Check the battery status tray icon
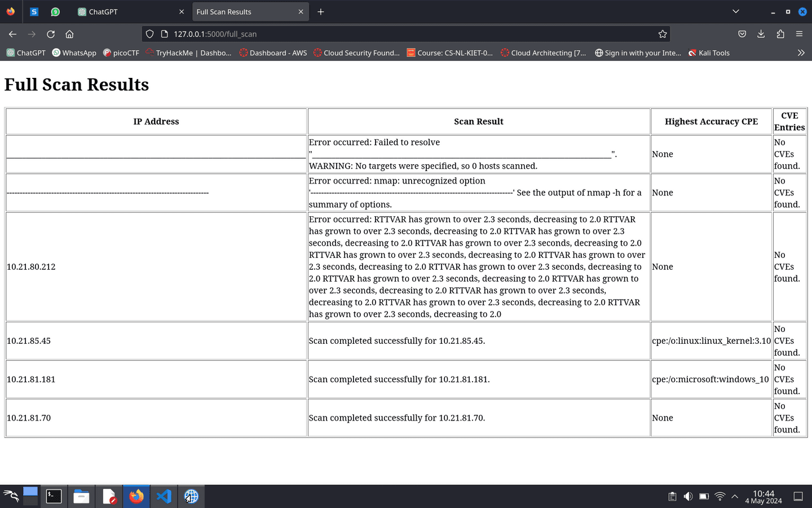 coord(704,497)
